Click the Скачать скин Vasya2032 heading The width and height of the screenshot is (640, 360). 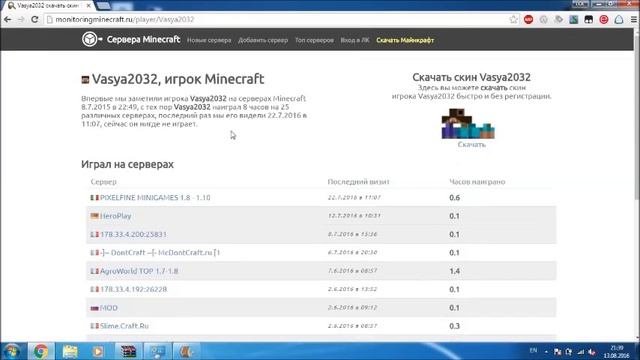click(x=471, y=77)
